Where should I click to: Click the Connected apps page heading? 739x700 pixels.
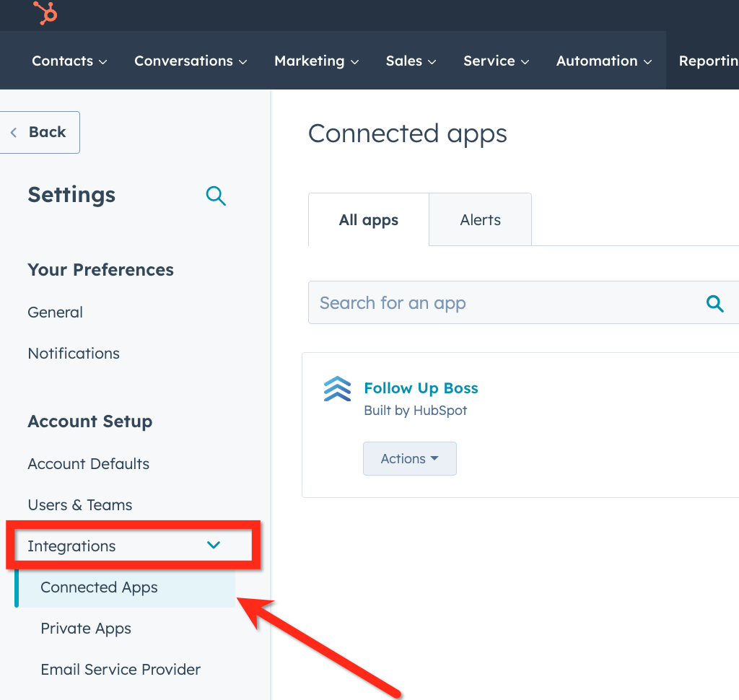click(408, 134)
